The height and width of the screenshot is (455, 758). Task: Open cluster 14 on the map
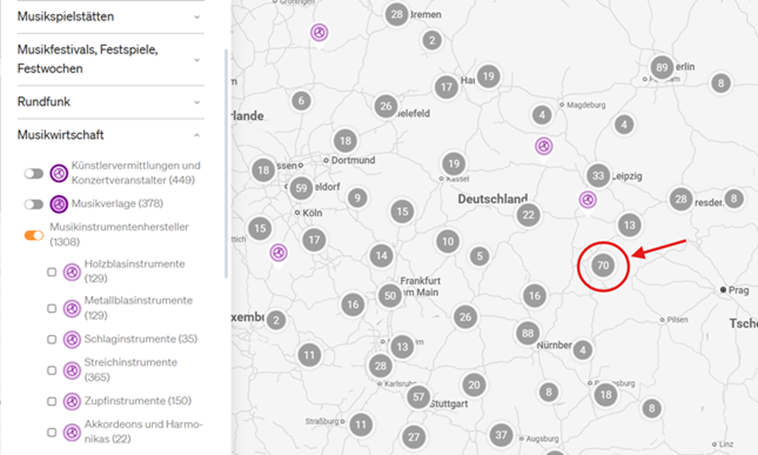pos(381,256)
